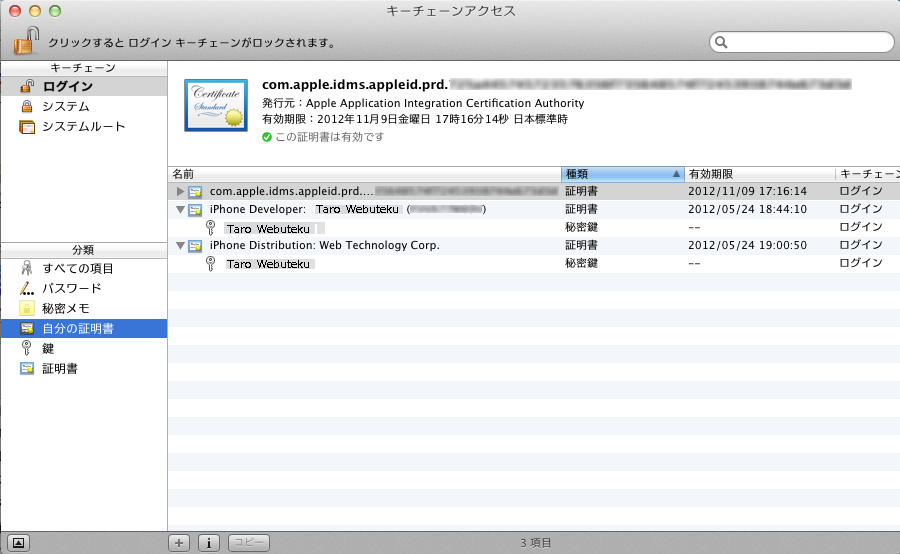Collapse the iPhone Distribution certificate row
Image resolution: width=900 pixels, height=554 pixels.
(180, 246)
